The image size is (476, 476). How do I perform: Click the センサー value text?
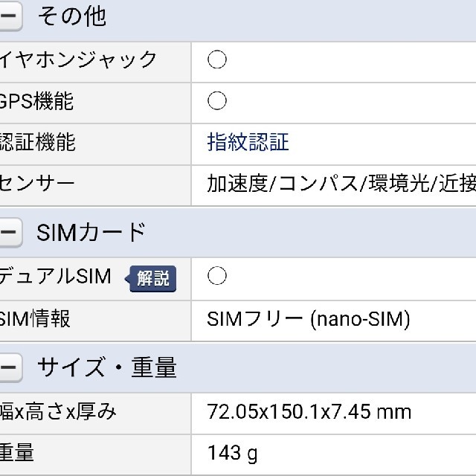(341, 184)
